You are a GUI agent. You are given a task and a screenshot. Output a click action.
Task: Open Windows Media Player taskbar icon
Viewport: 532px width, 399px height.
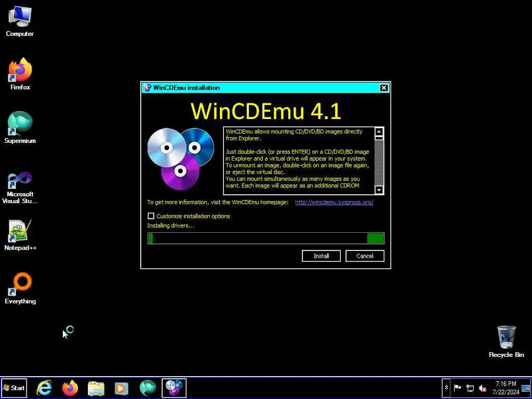click(121, 388)
